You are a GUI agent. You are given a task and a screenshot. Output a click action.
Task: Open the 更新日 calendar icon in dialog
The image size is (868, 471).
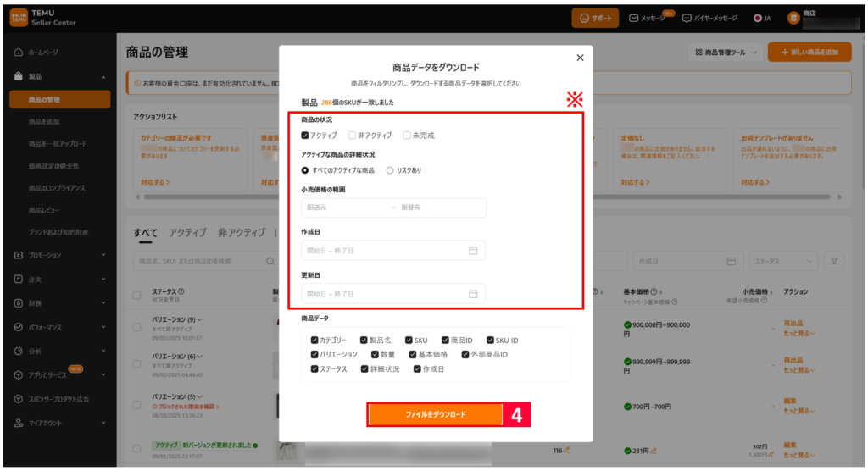[x=473, y=294]
